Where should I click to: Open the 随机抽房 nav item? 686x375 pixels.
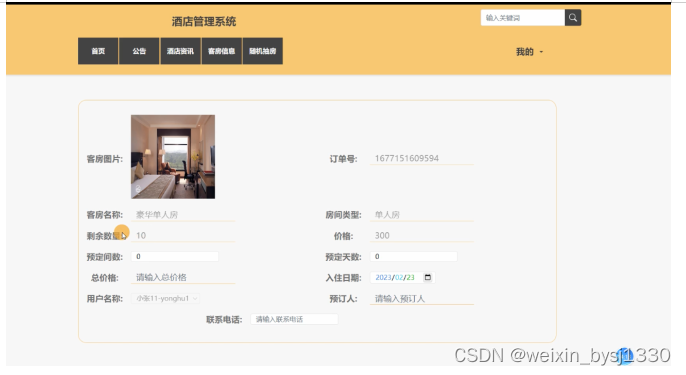coord(262,51)
